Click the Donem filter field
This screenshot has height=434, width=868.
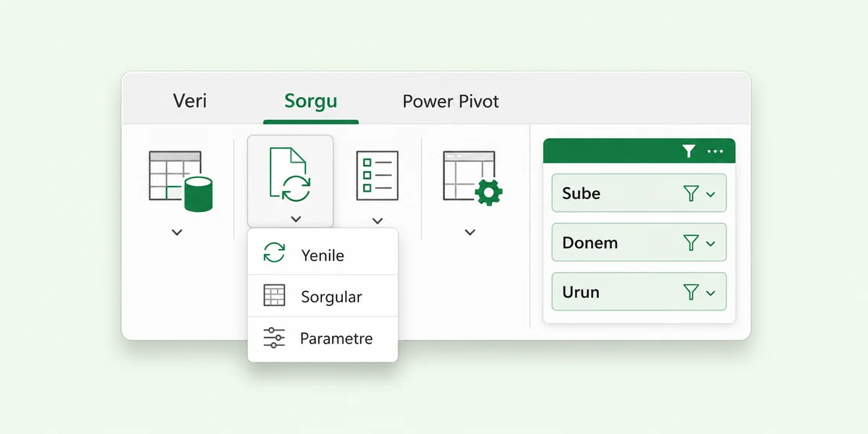(639, 242)
